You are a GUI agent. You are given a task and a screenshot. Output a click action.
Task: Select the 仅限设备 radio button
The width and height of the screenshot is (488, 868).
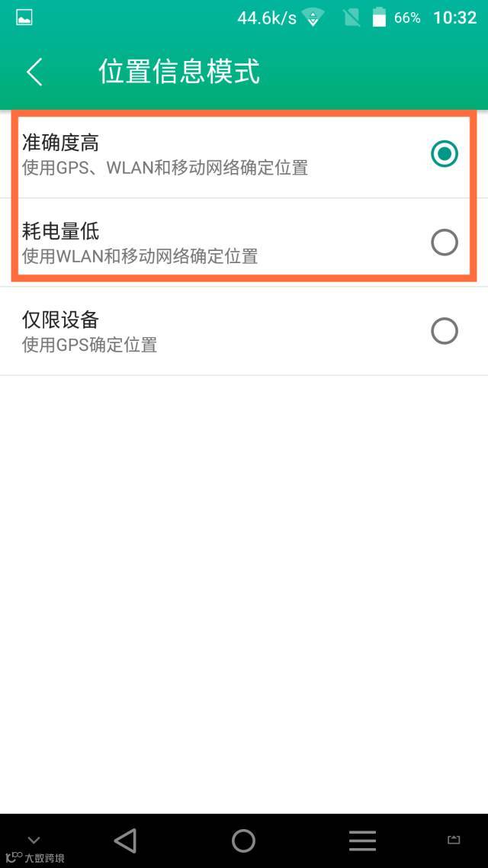pos(445,331)
